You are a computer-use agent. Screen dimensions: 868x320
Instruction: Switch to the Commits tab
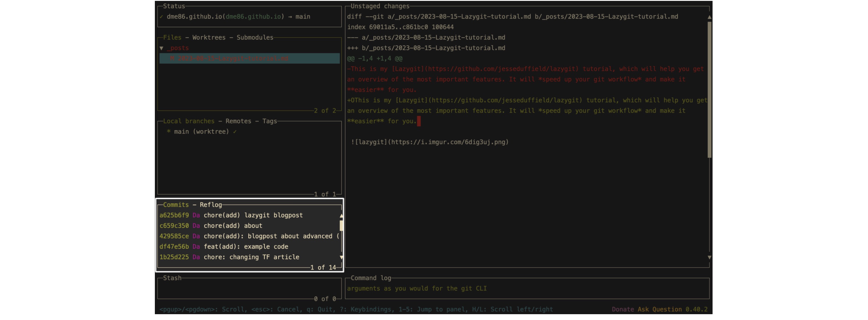pyautogui.click(x=176, y=205)
